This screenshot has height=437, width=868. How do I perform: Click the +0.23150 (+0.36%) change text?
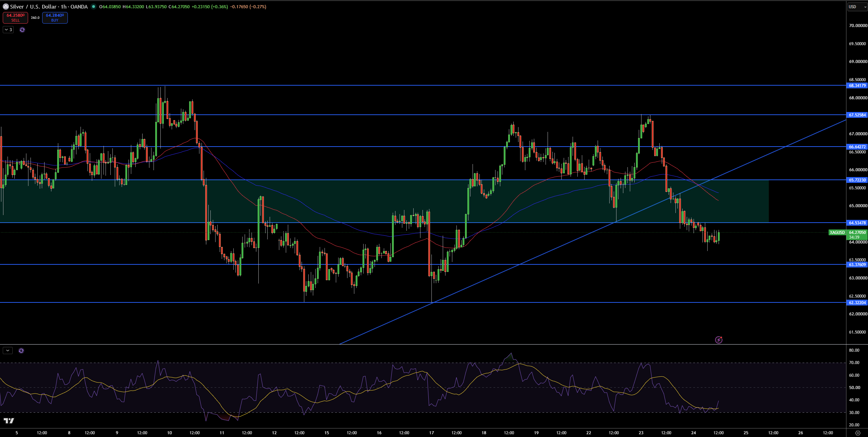(210, 7)
